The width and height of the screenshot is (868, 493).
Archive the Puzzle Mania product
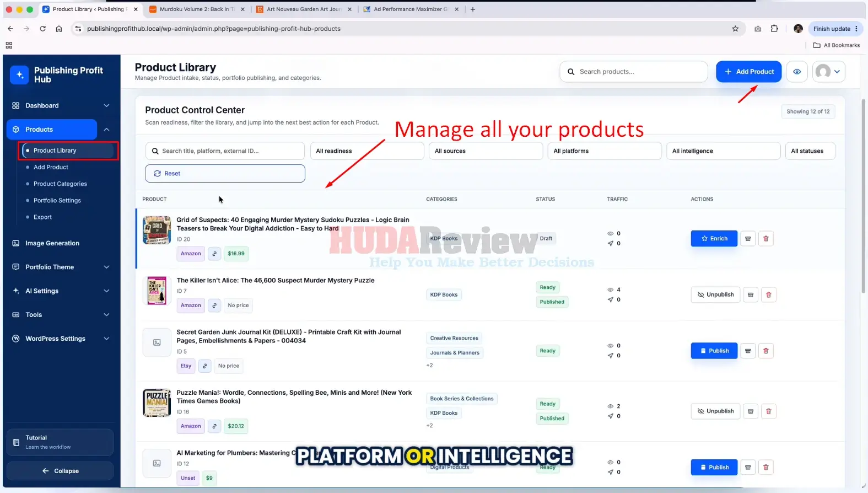pyautogui.click(x=751, y=411)
